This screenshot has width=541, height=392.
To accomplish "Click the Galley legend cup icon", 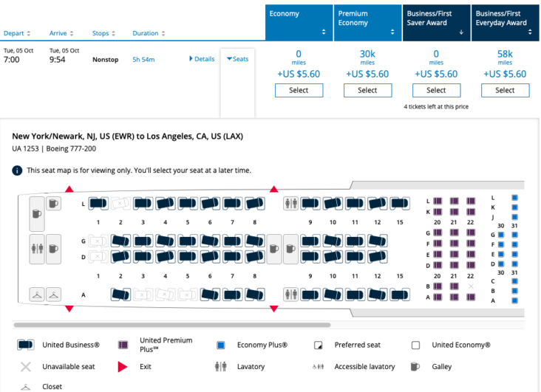I will pyautogui.click(x=415, y=366).
